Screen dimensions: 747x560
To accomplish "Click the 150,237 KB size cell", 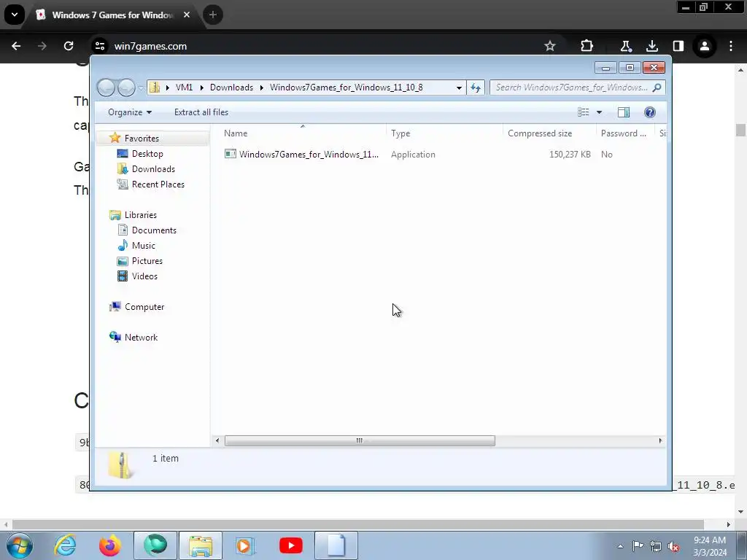I will tap(570, 155).
